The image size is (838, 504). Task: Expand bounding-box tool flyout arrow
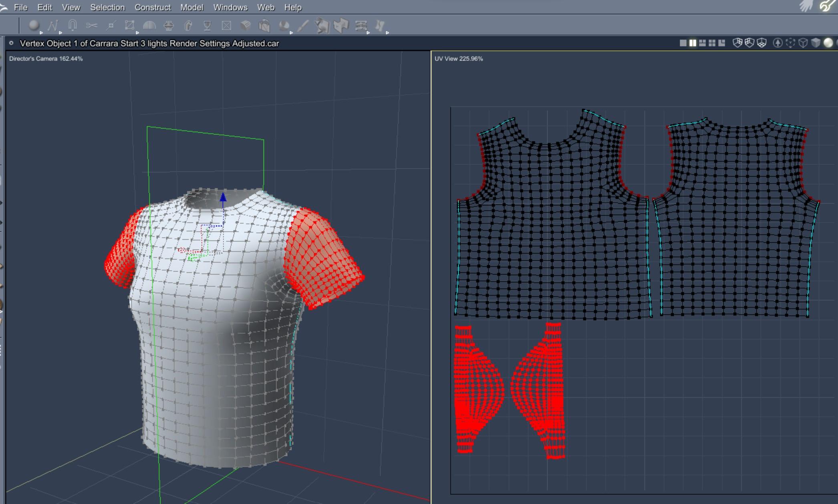pyautogui.click(x=137, y=32)
